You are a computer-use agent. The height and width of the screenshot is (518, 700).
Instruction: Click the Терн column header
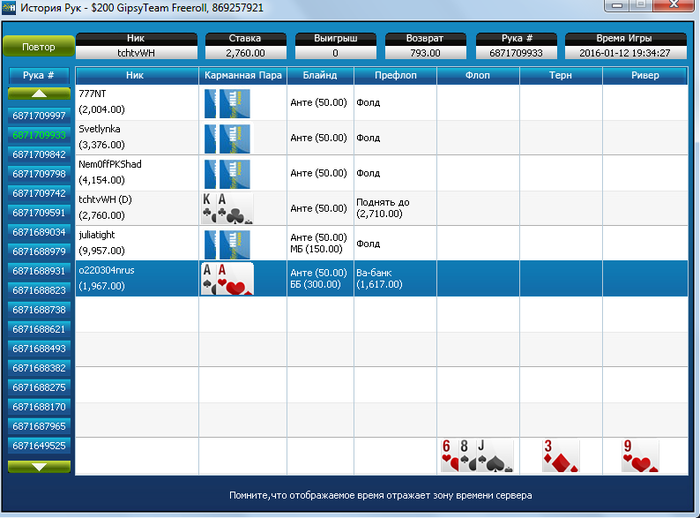pos(561,75)
